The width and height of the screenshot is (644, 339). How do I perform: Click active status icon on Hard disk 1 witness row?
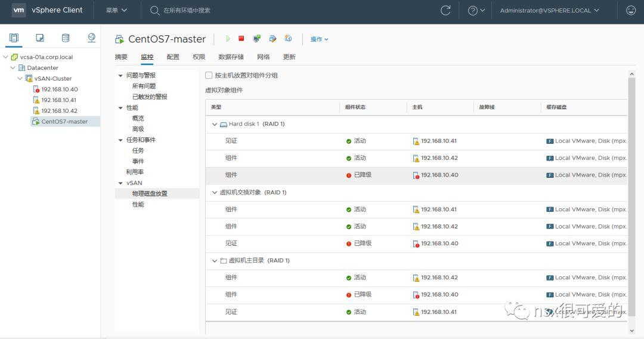pos(349,141)
